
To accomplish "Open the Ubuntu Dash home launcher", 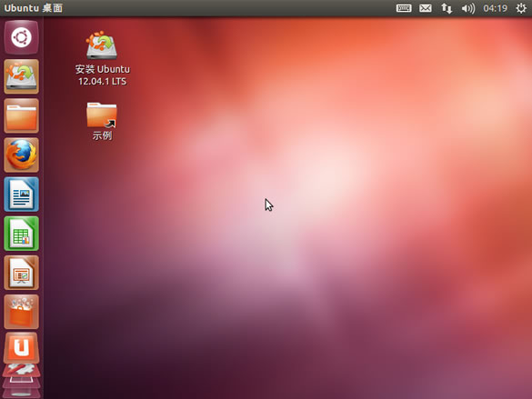I will 22,37.
